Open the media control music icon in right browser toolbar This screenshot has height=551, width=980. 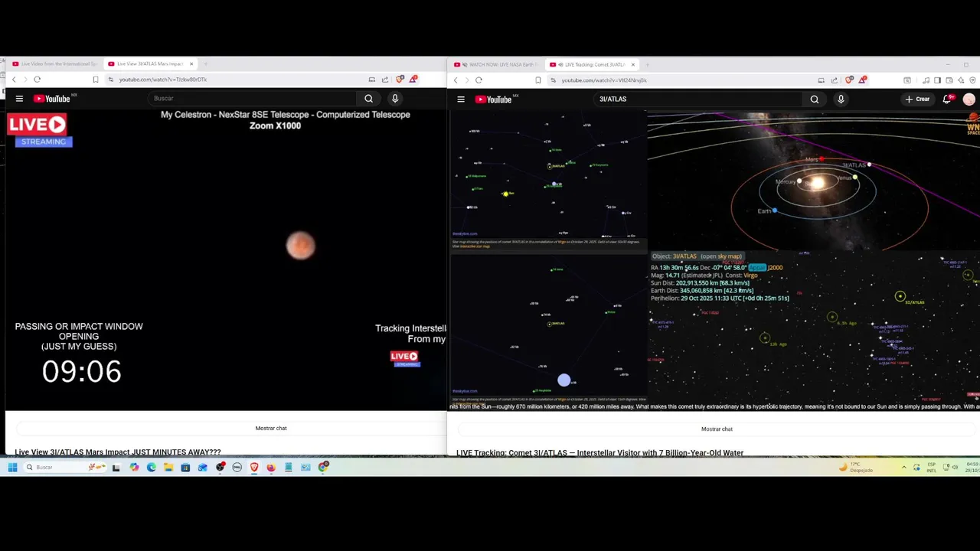tap(926, 80)
